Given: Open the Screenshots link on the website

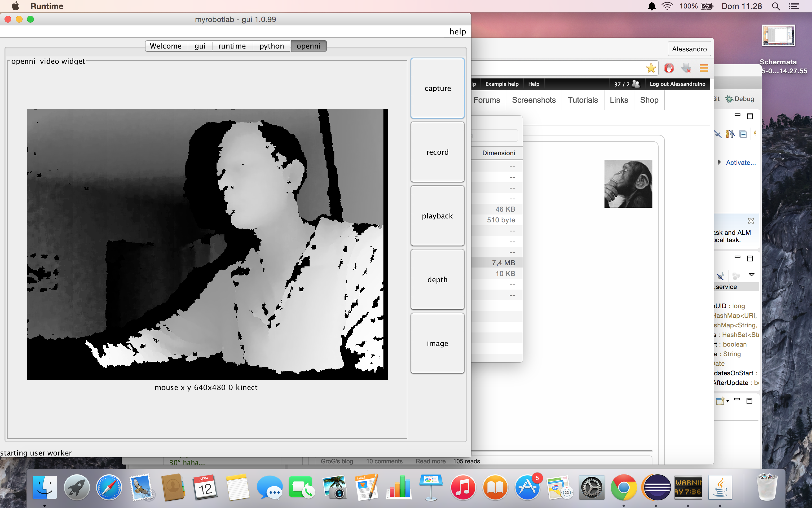Looking at the screenshot, I should (x=534, y=100).
